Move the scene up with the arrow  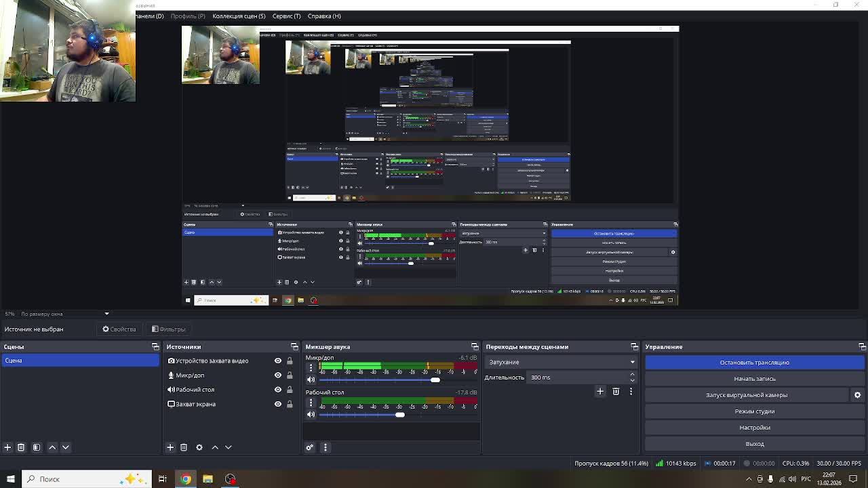[x=52, y=447]
